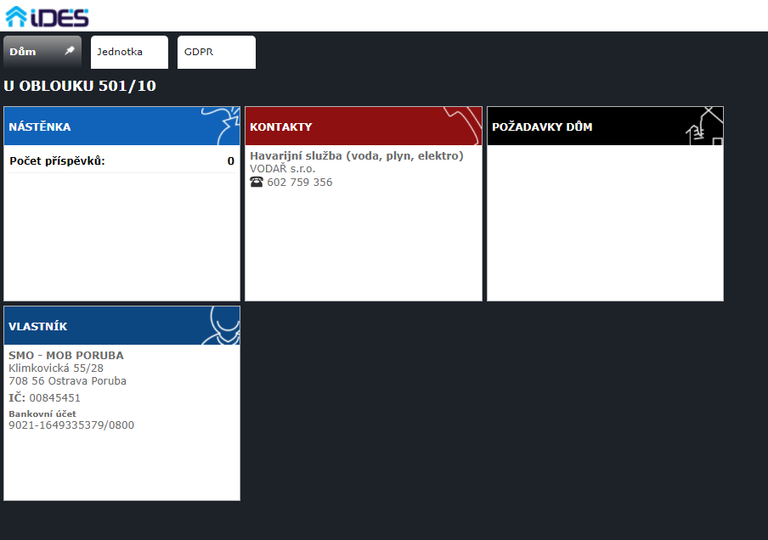Click bank account number 9021-1649335379/0800
The image size is (768, 540).
(71, 425)
